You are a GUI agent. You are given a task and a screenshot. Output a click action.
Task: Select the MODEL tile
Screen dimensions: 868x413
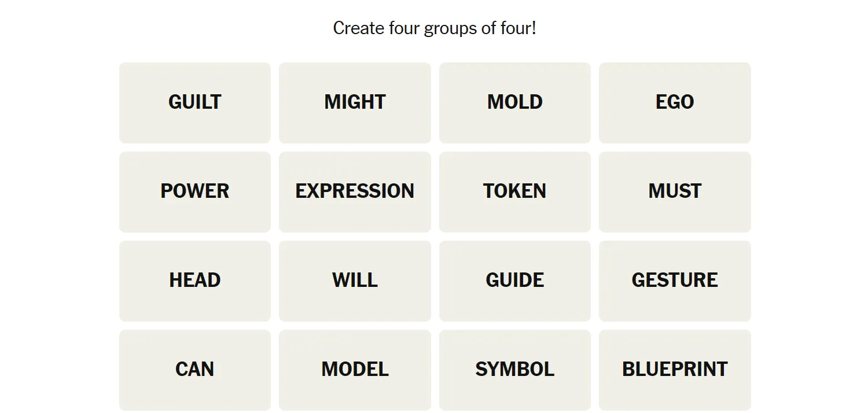pyautogui.click(x=355, y=370)
